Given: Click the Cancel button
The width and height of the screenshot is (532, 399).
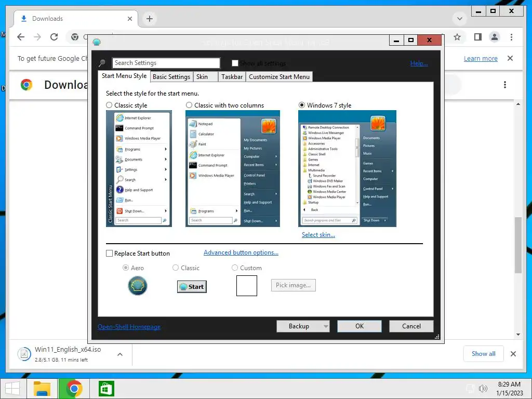Looking at the screenshot, I should pos(411,326).
